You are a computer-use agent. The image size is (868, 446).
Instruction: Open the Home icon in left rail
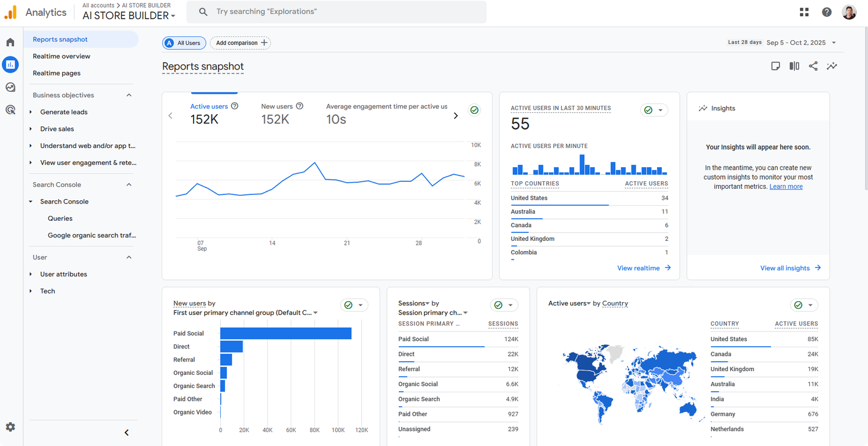[10, 42]
